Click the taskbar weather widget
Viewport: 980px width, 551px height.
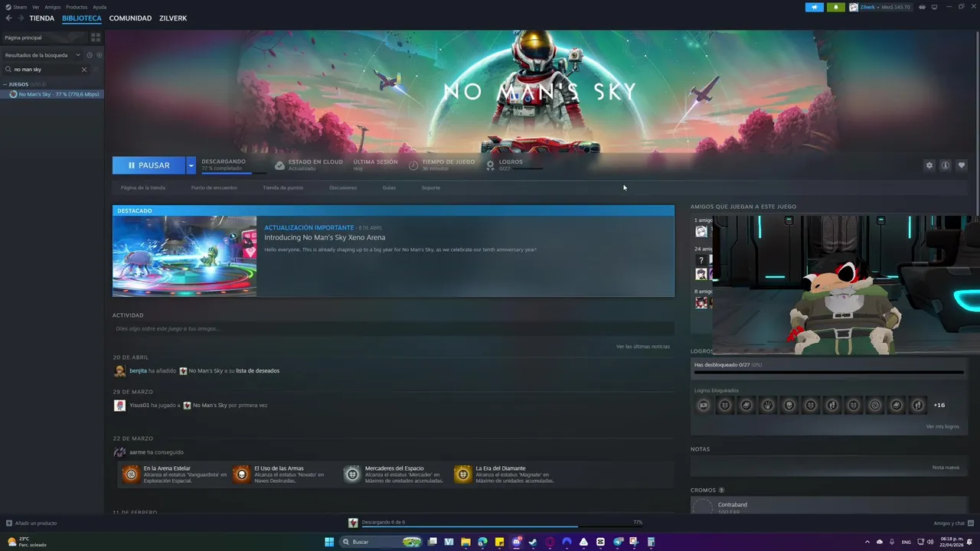(27, 542)
